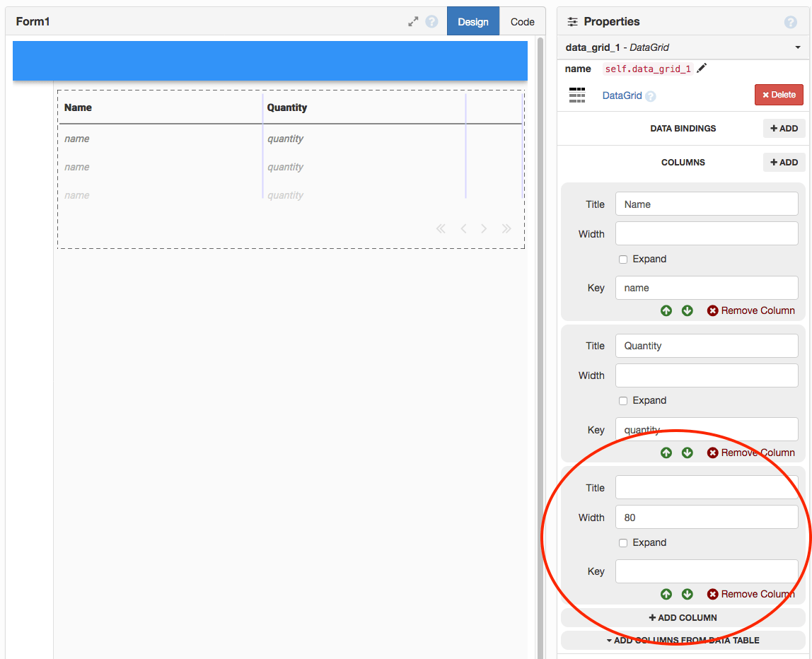Remove the untitled width-80 column
Screen dimensions: 812x659
pyautogui.click(x=751, y=594)
